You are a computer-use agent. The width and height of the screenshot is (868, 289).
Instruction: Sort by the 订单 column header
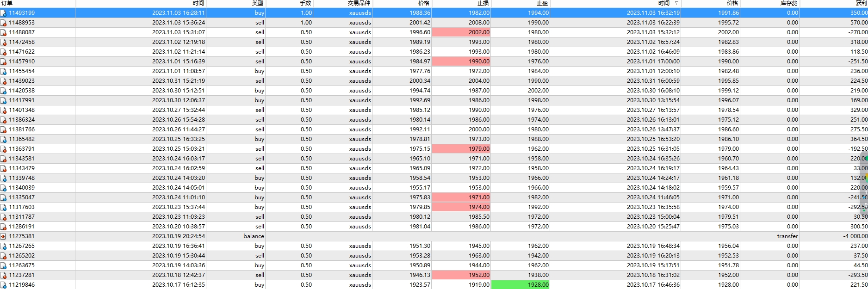tap(37, 3)
